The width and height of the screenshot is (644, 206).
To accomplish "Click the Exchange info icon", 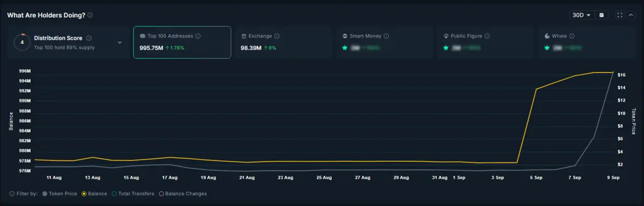I will [277, 36].
